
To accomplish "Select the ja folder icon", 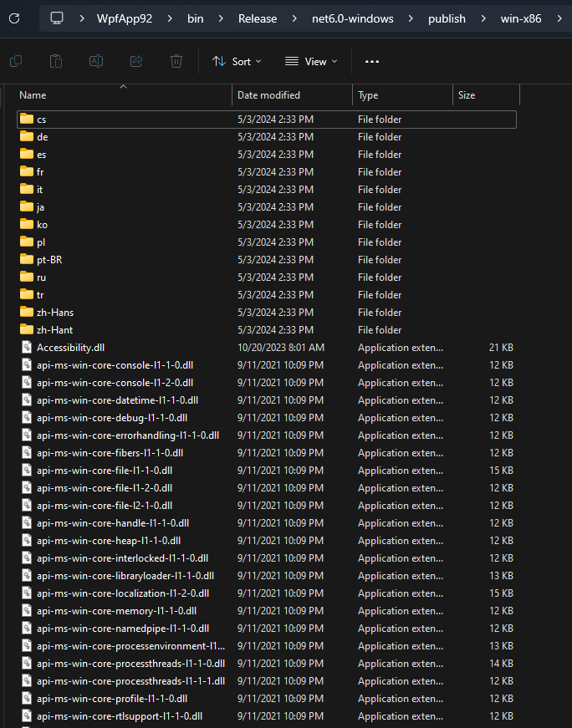I will pyautogui.click(x=27, y=206).
